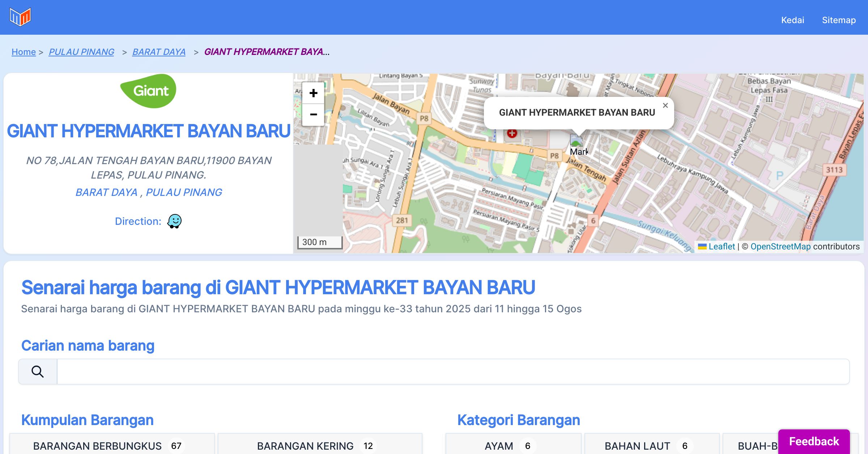Go to Home breadcrumb link

[x=24, y=52]
